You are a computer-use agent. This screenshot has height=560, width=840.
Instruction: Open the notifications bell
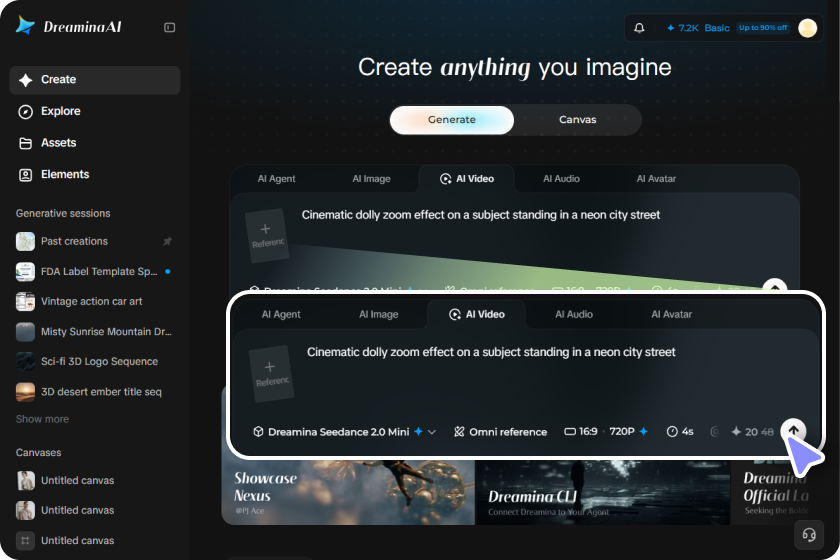[x=639, y=28]
